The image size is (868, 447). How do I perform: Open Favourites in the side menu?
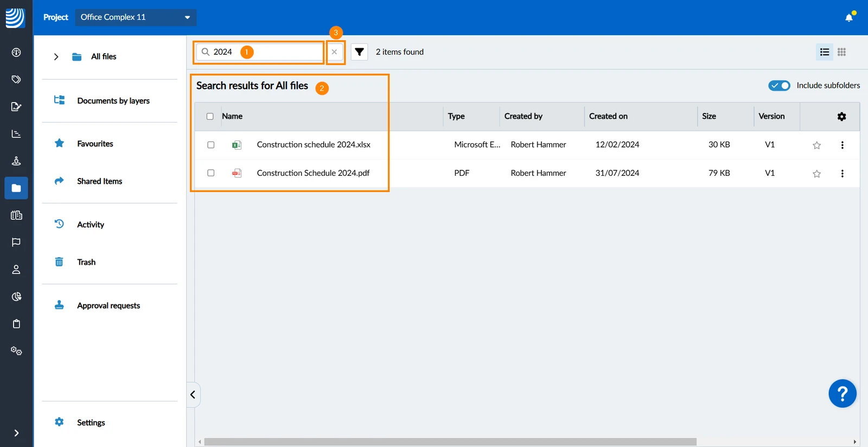coord(95,144)
